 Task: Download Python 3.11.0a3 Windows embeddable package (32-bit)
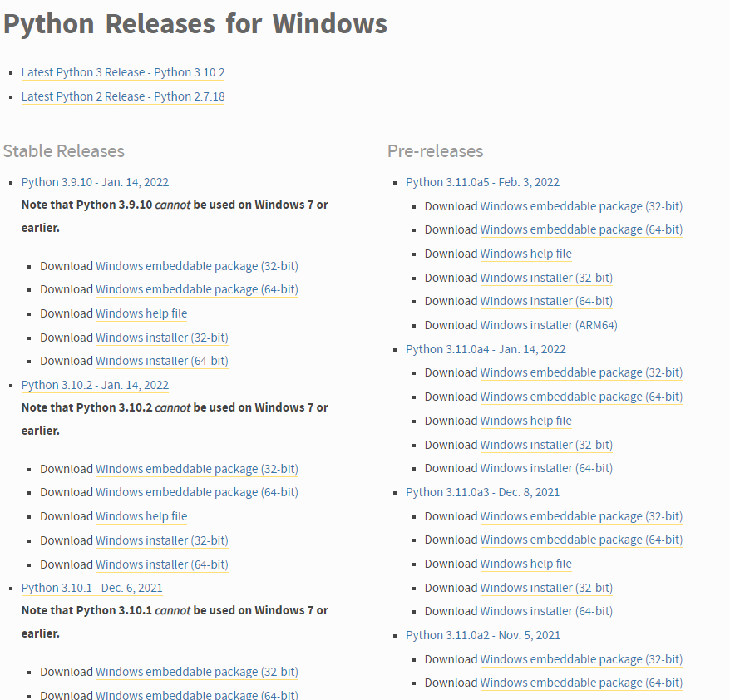pos(581,516)
